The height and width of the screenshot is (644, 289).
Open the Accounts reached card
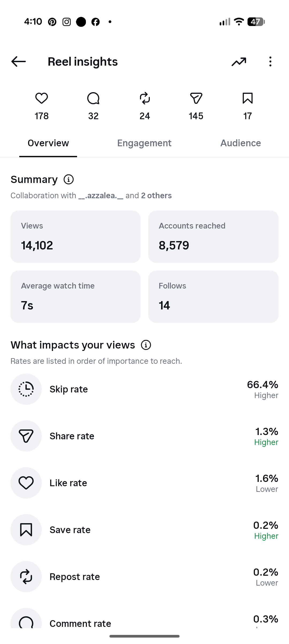click(213, 237)
